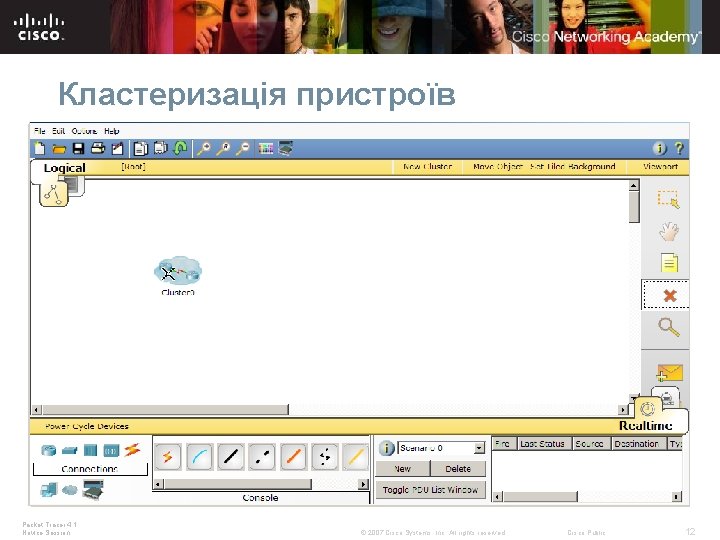Click the Help question mark icon
This screenshot has width=720, height=540.
(x=679, y=148)
